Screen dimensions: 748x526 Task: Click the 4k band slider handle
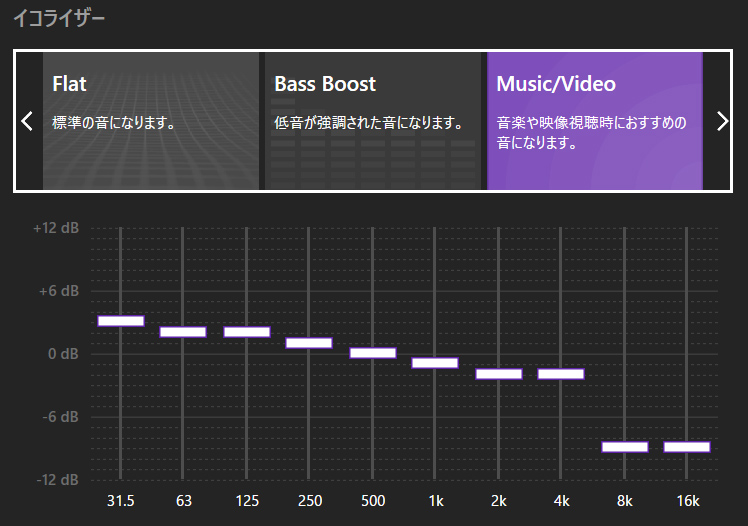(561, 374)
